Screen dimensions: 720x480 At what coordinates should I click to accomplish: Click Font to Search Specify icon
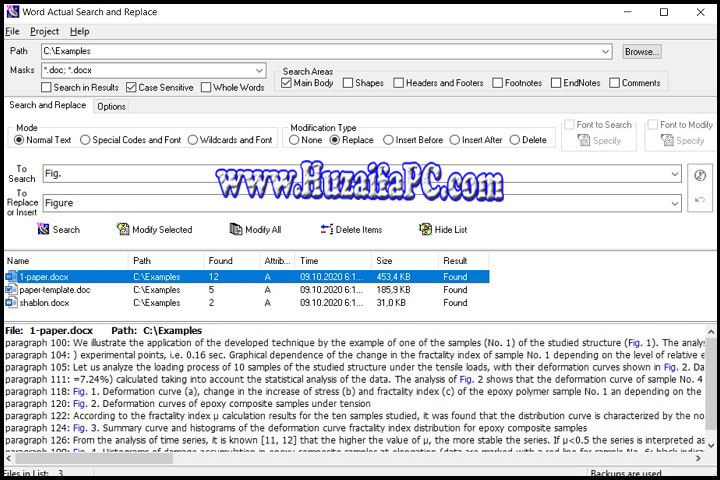(584, 140)
